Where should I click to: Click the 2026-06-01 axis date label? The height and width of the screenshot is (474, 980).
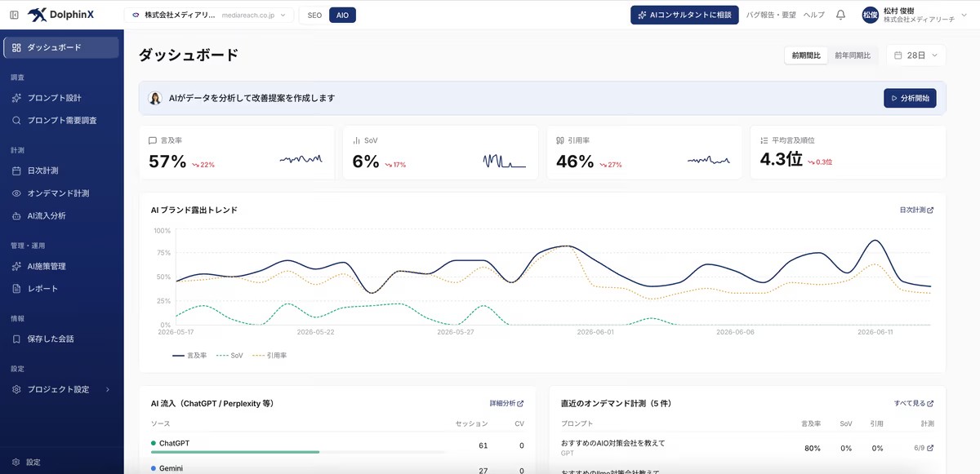tap(595, 332)
